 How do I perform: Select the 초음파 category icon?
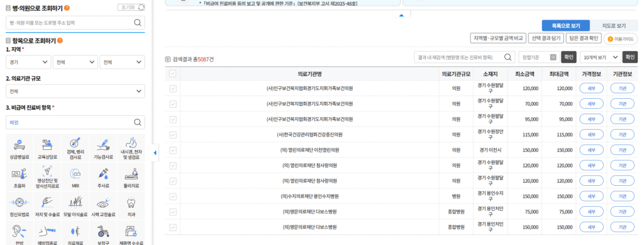[x=19, y=176]
